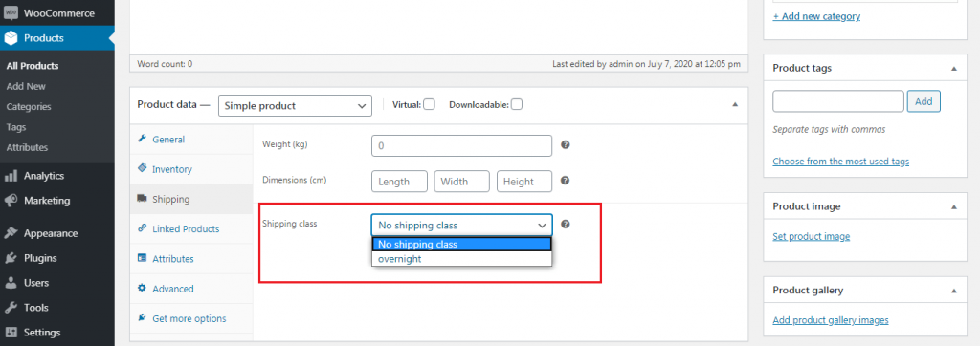
Task: Click help icon next to Weight field
Action: [565, 145]
